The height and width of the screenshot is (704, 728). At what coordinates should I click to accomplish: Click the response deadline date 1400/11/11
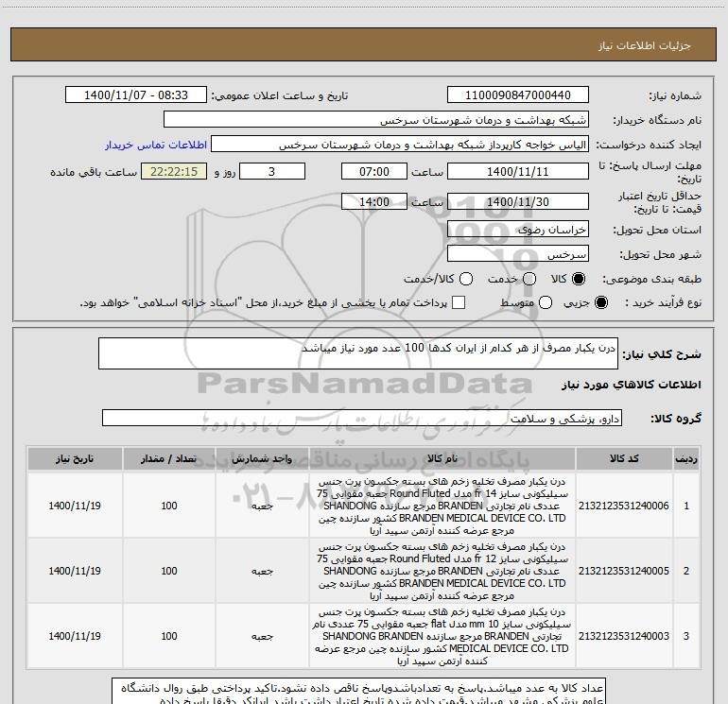point(518,172)
